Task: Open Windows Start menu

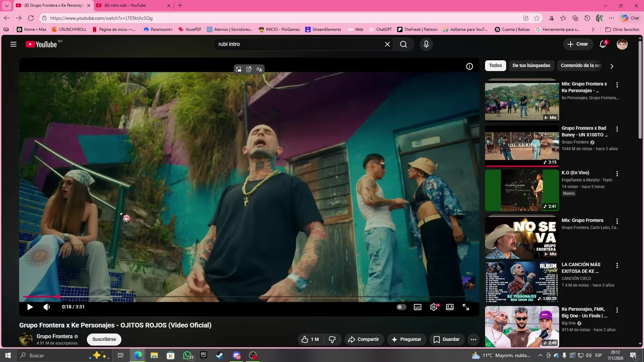Action: tap(9, 355)
